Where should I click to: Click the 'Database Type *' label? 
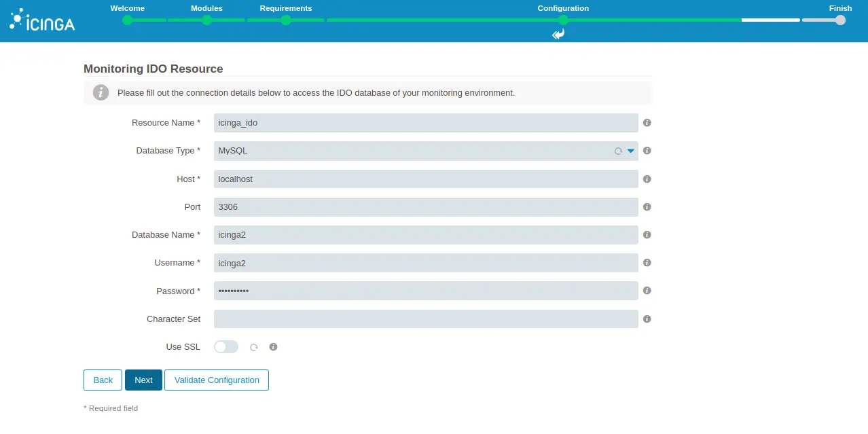tap(168, 151)
